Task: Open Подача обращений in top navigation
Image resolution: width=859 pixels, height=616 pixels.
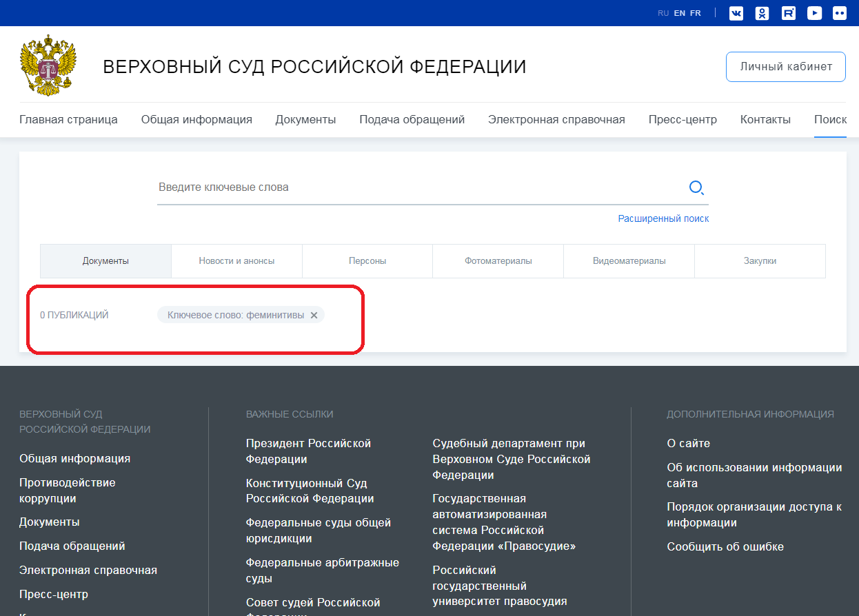Action: tap(412, 119)
